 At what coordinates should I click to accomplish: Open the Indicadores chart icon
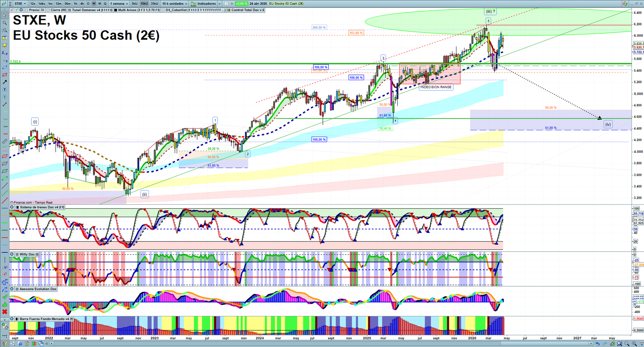coord(193,4)
